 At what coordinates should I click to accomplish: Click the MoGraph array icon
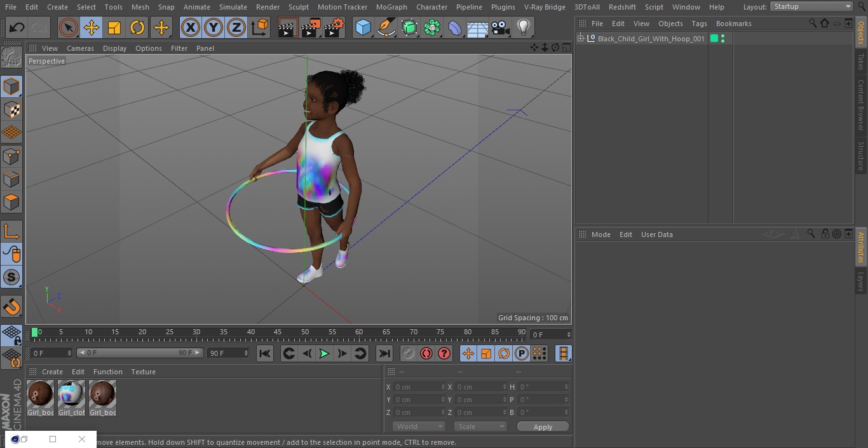pyautogui.click(x=432, y=28)
